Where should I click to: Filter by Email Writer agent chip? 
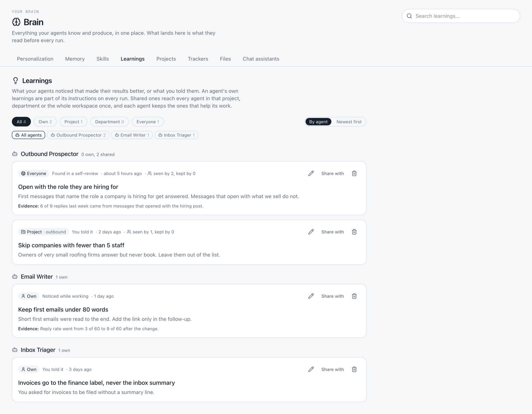click(132, 135)
